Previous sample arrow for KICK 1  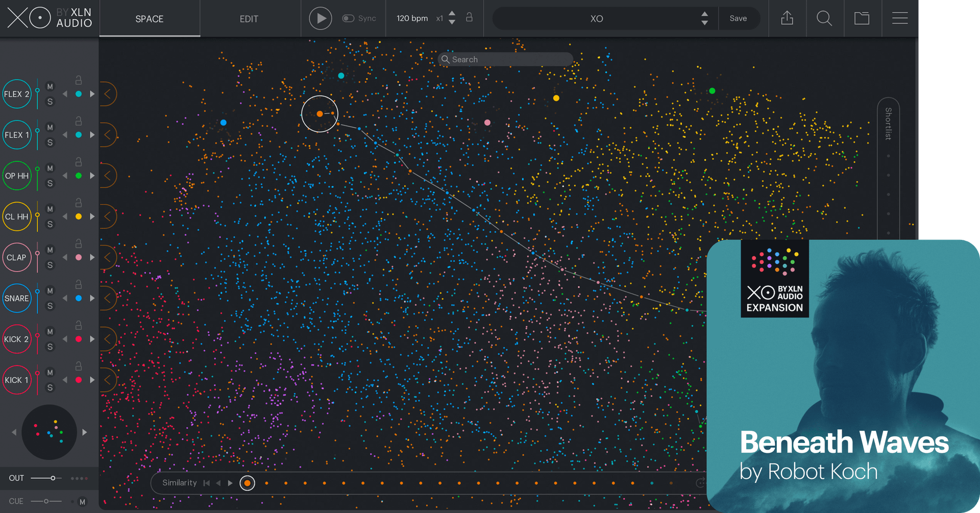(65, 380)
